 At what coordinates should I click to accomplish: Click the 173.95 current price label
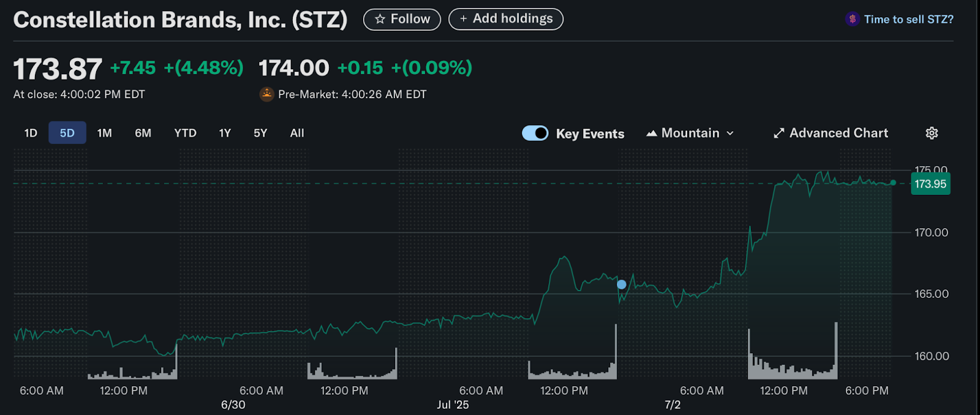(930, 184)
